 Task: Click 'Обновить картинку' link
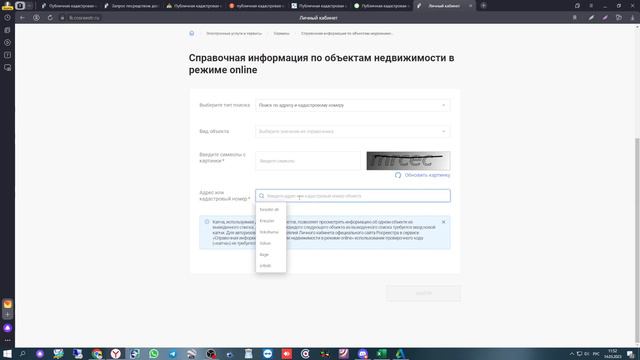coord(427,175)
